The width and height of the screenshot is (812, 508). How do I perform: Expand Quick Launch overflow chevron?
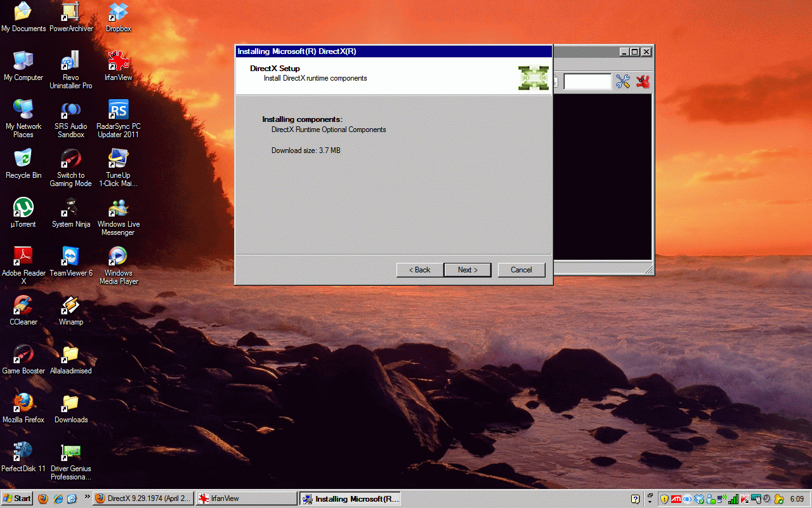(x=88, y=497)
